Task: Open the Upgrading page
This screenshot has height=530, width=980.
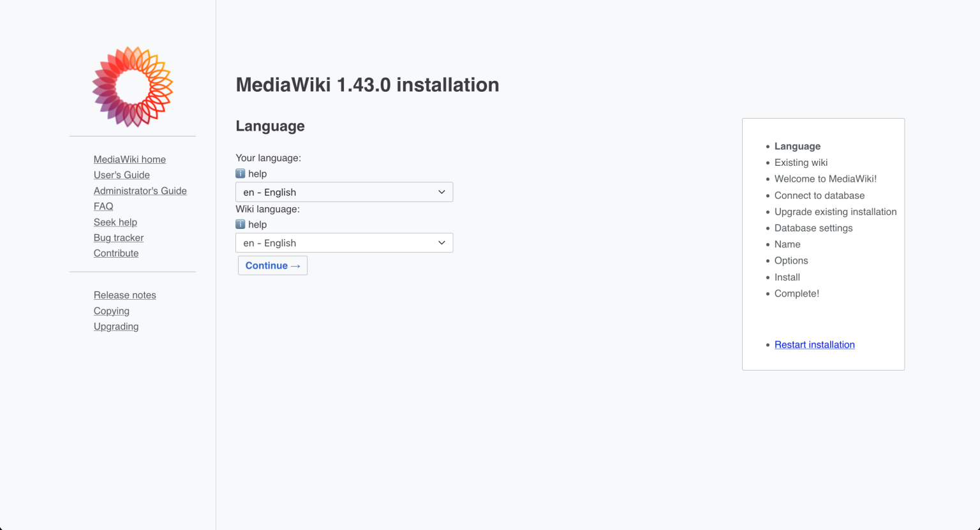Action: point(116,326)
